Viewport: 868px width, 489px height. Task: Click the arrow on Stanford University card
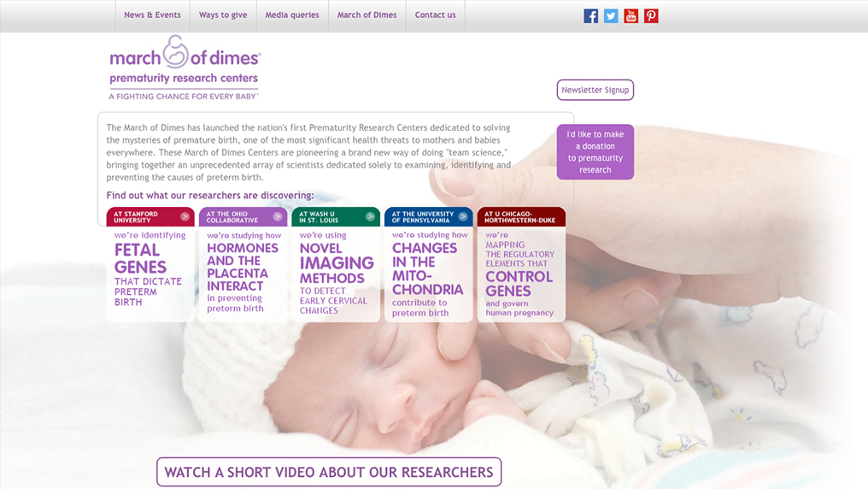click(x=185, y=216)
